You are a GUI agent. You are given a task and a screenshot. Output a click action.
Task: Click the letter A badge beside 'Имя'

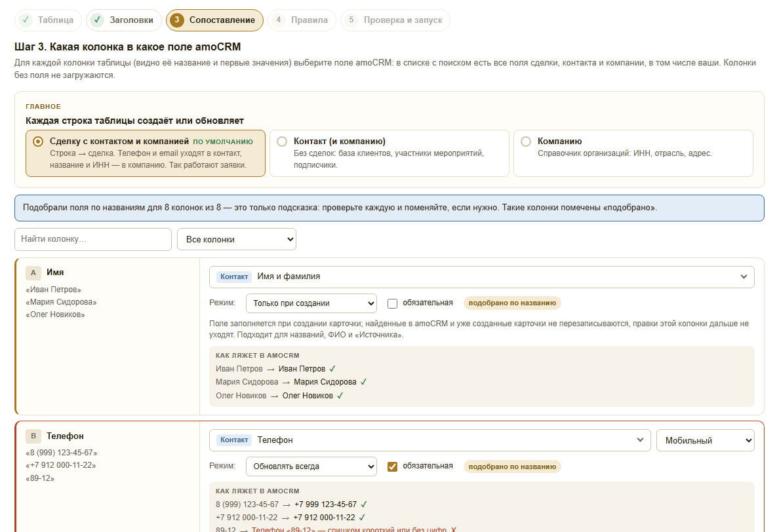point(33,273)
